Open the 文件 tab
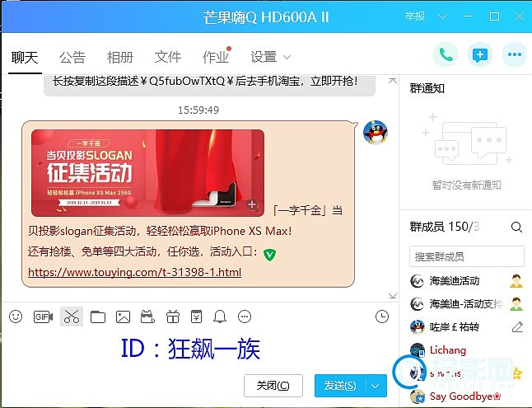The width and height of the screenshot is (532, 408). (x=168, y=57)
